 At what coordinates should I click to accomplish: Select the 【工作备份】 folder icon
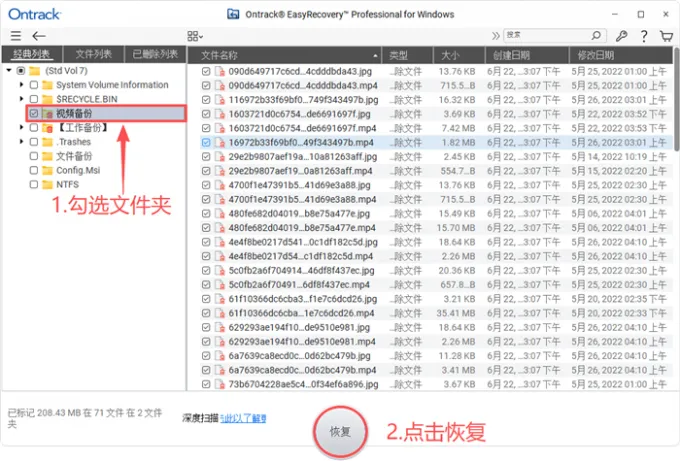[x=47, y=128]
